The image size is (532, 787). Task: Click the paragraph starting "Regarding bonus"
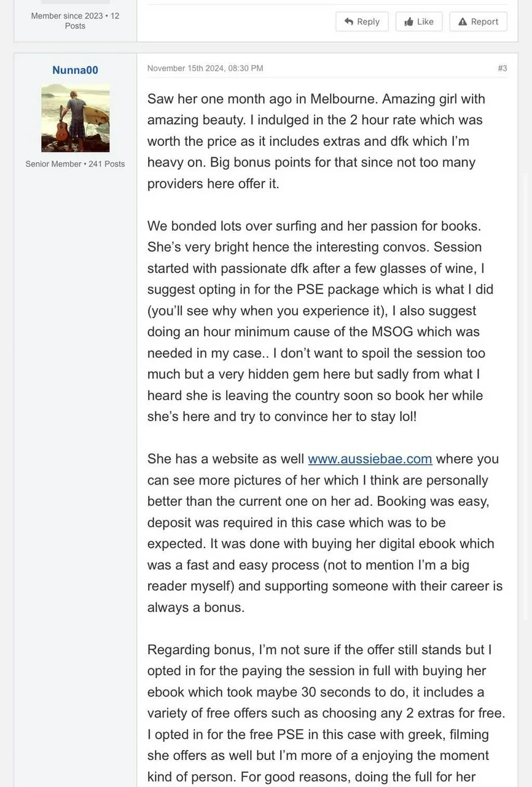click(326, 713)
